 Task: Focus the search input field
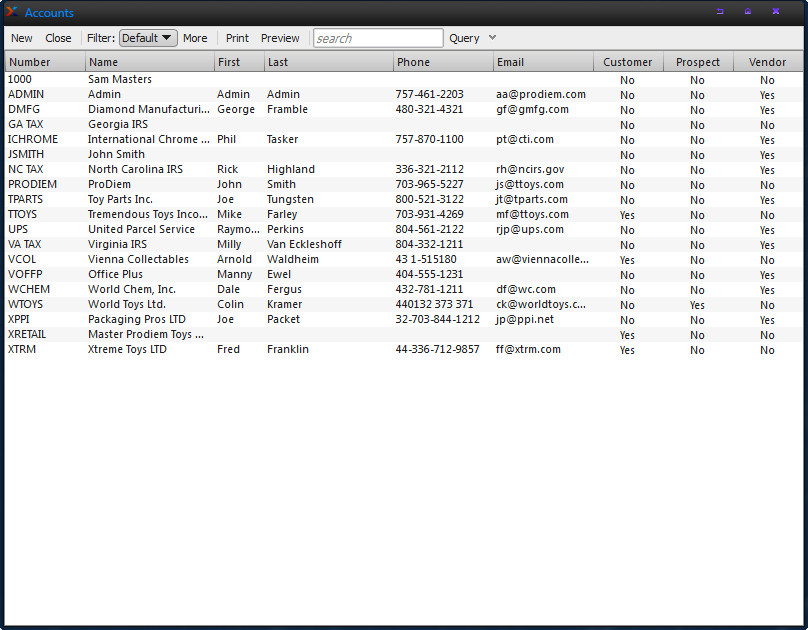click(x=378, y=38)
